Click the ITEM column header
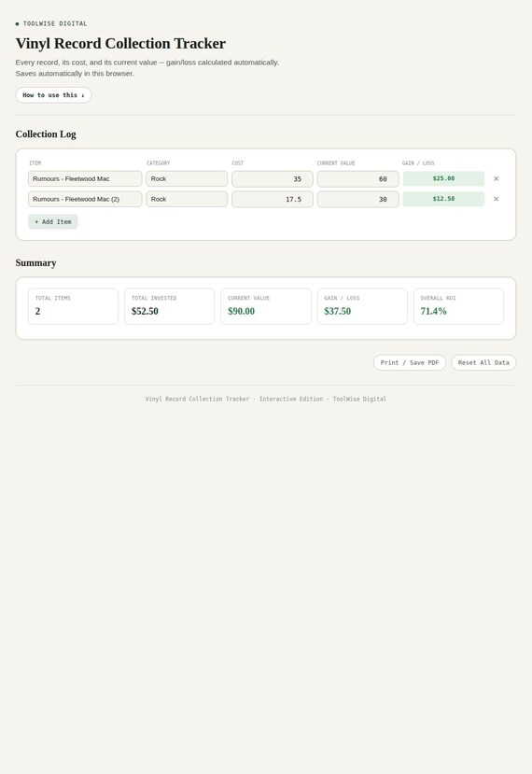The width and height of the screenshot is (532, 774). 35,162
